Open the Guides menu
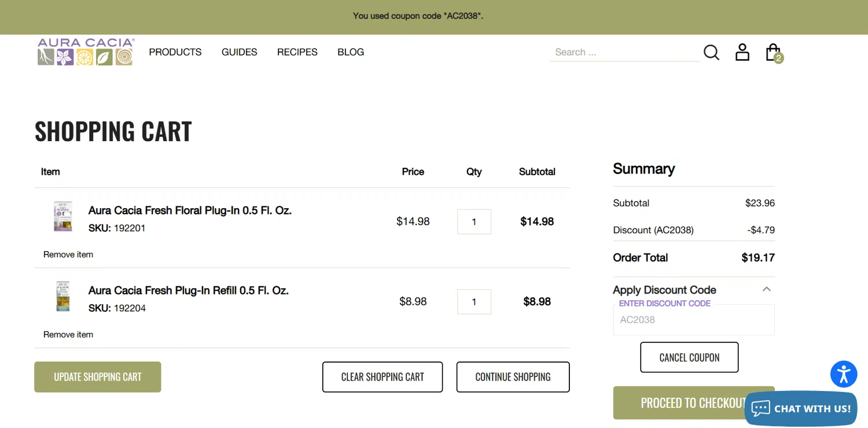Screen dimensions: 868x428 [240, 52]
